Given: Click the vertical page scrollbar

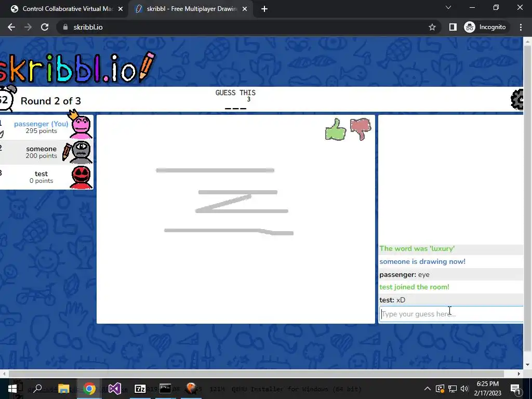Looking at the screenshot, I should 527,199.
